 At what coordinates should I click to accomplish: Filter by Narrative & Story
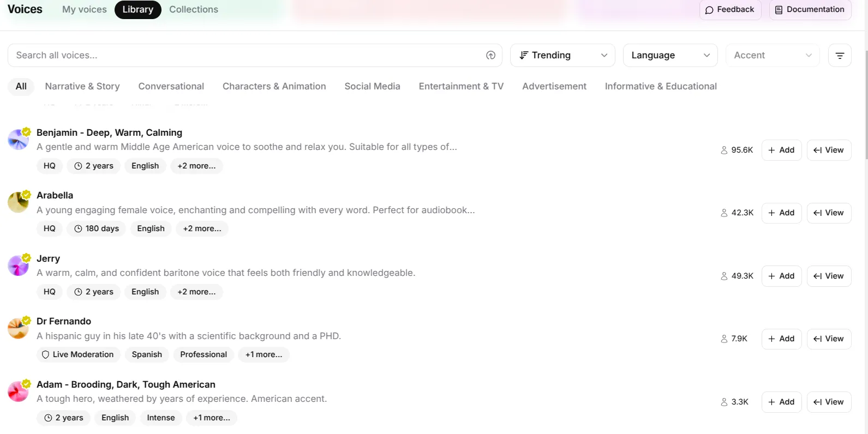pyautogui.click(x=82, y=86)
